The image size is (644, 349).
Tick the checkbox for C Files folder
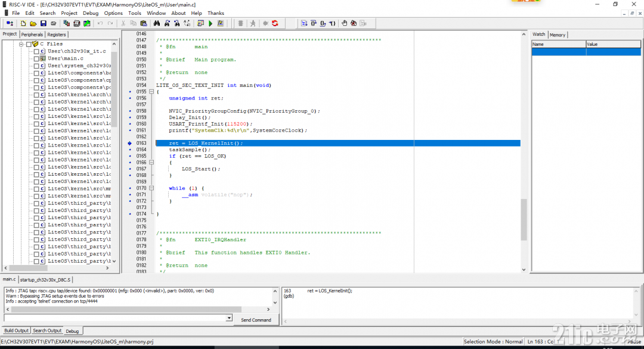tap(29, 44)
